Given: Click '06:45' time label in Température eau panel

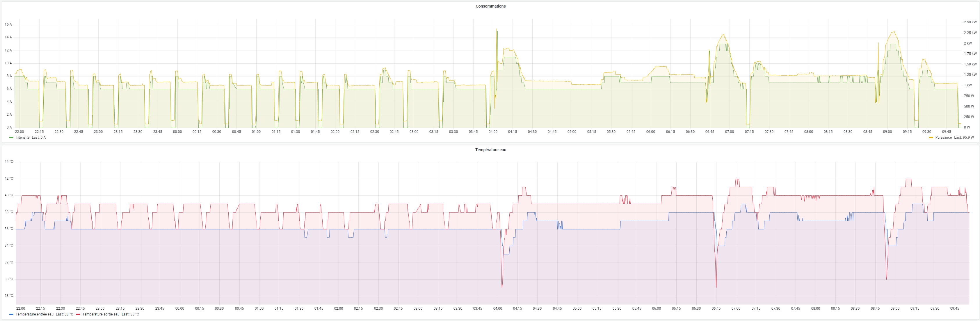Looking at the screenshot, I should pos(716,308).
